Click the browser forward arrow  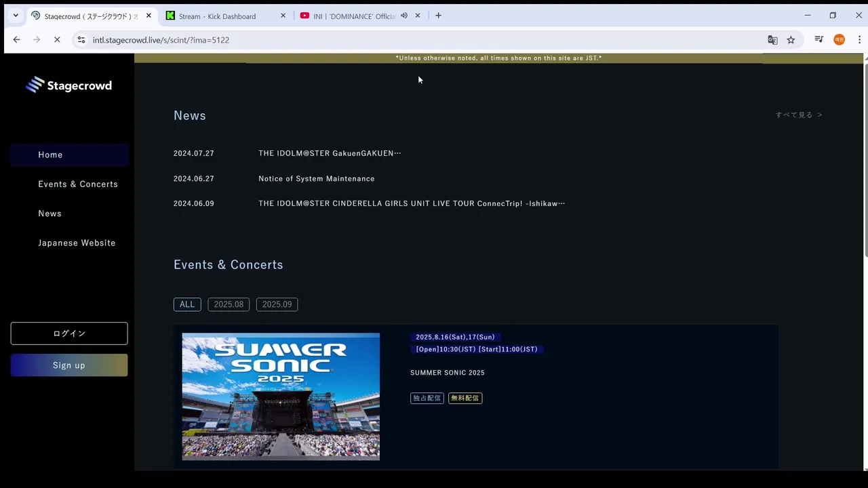point(37,40)
